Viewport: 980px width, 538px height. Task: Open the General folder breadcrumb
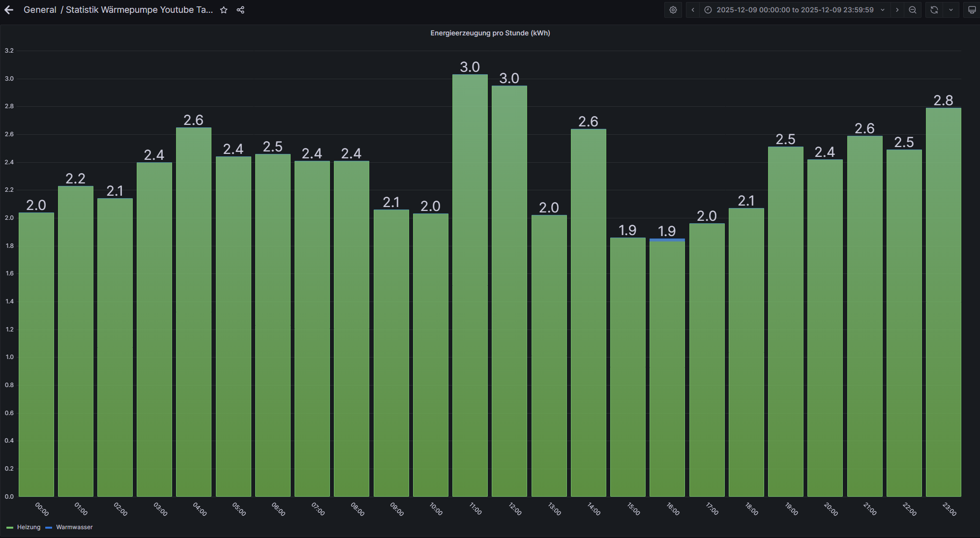[40, 10]
